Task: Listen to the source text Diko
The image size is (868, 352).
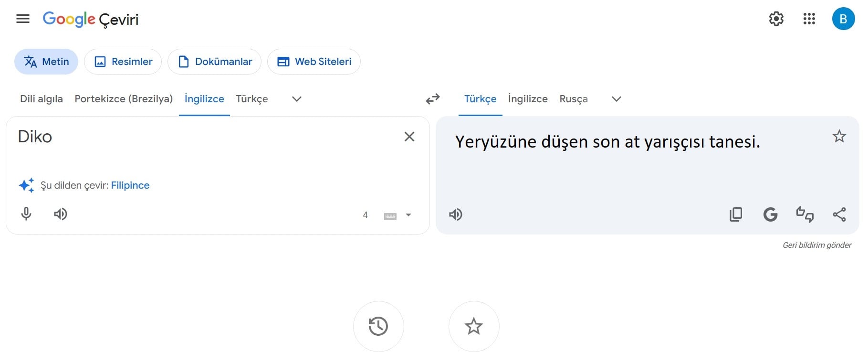Action: coord(60,214)
